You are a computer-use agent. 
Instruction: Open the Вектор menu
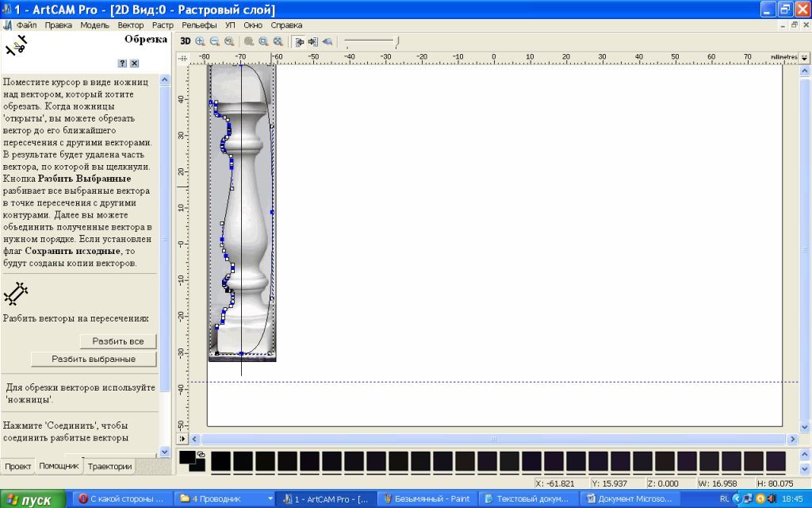point(131,25)
